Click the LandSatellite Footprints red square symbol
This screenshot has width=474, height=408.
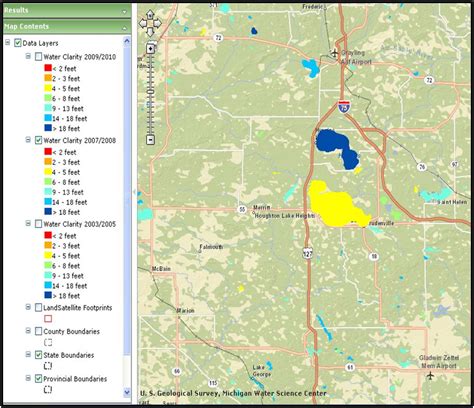click(x=48, y=319)
